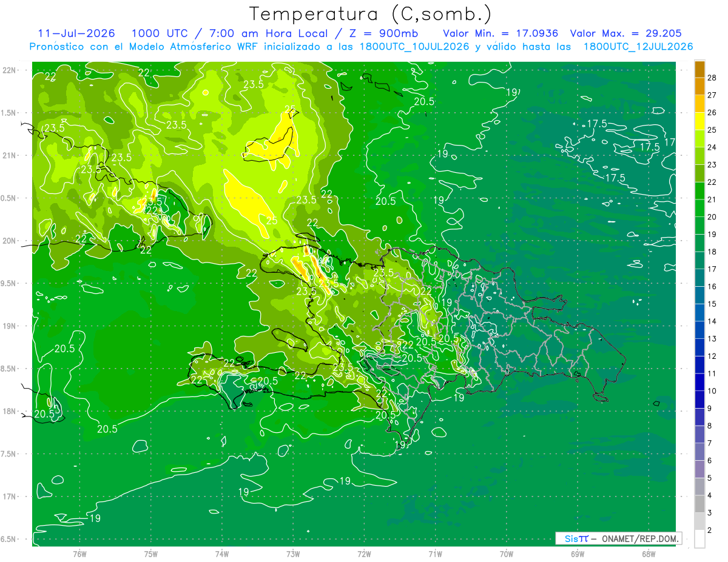Click the longitude axis label "71W"
The height and width of the screenshot is (562, 728).
point(435,554)
